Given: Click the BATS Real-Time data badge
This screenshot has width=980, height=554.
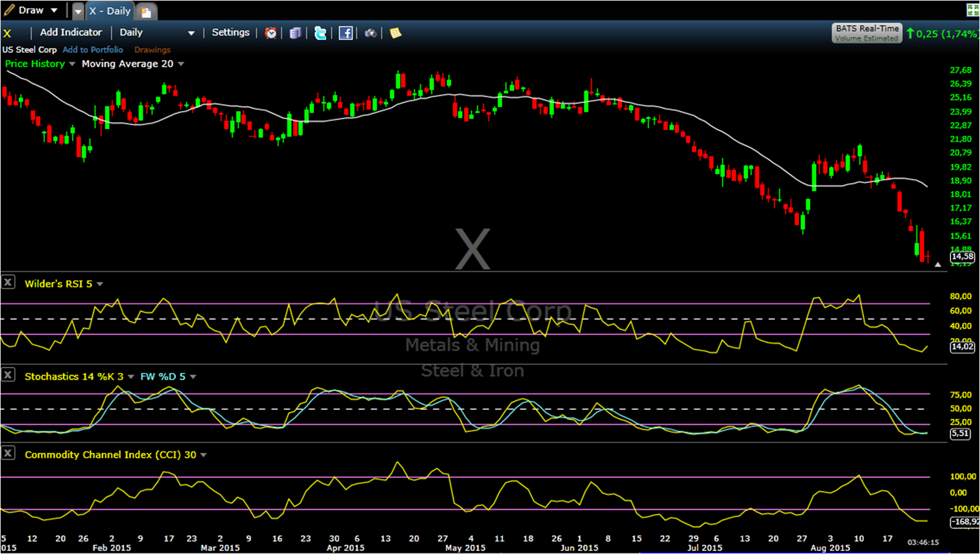Looking at the screenshot, I should [866, 33].
